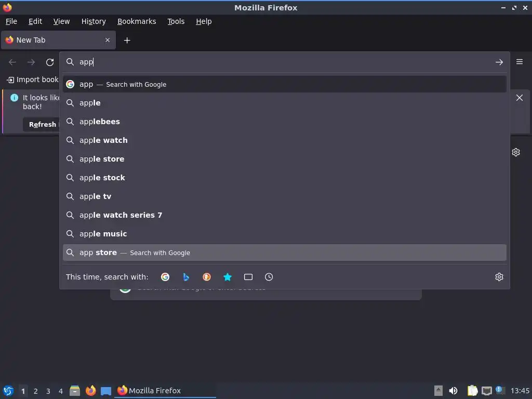
Task: Open the update notifier tray icon
Action: click(x=500, y=390)
